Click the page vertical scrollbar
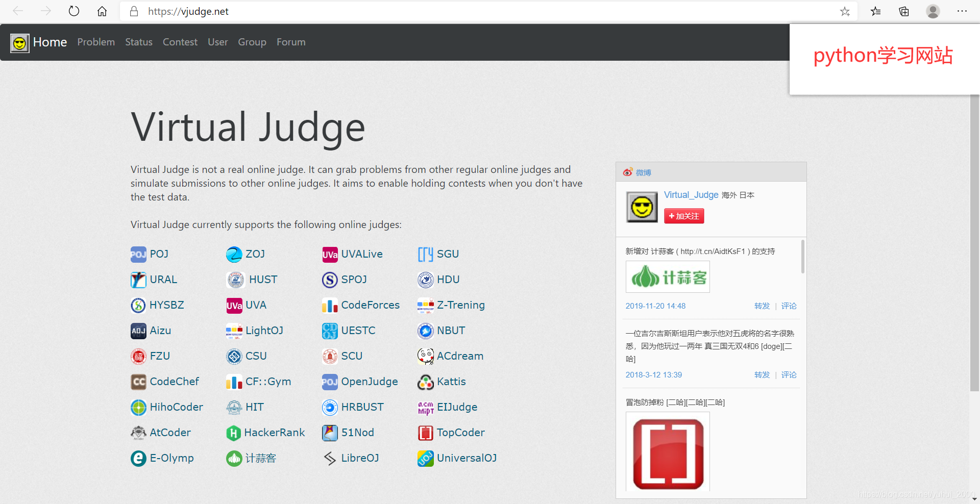The height and width of the screenshot is (504, 980). (x=974, y=243)
